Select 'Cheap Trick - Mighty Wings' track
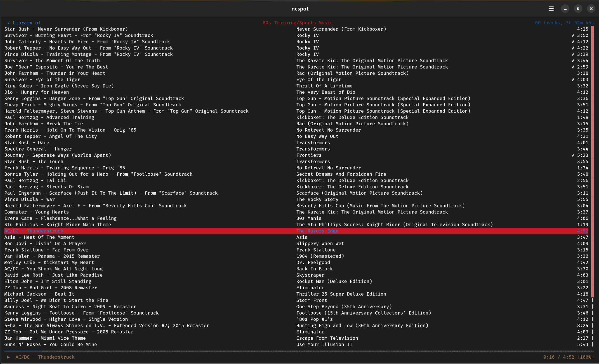This screenshot has width=599, height=364. click(x=296, y=105)
